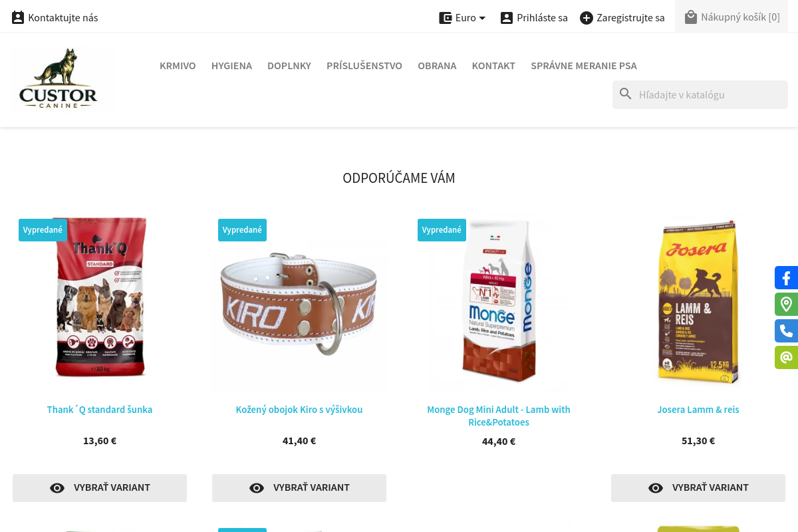Choose variant for Josera Lamm & reis
Image resolution: width=798 pixels, height=532 pixels.
698,488
